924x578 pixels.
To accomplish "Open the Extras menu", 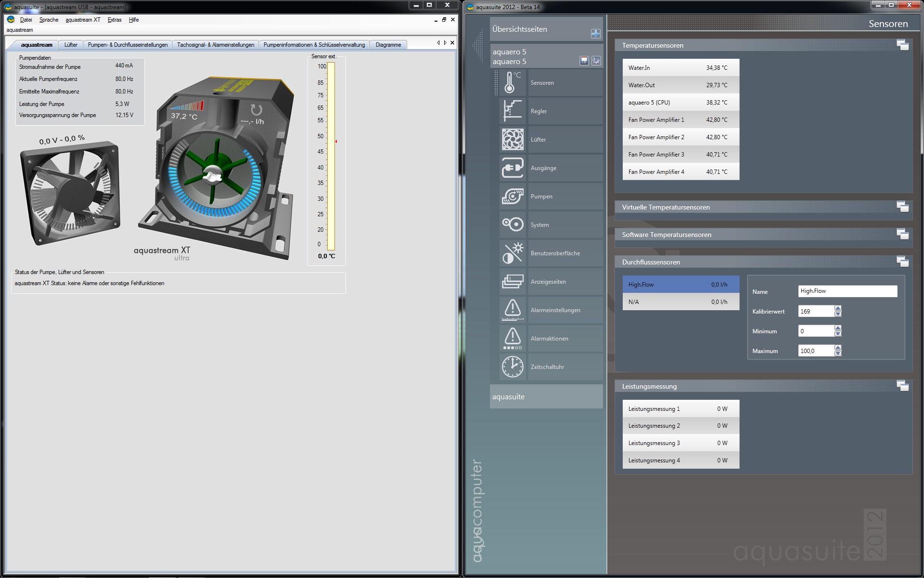I will pyautogui.click(x=115, y=20).
